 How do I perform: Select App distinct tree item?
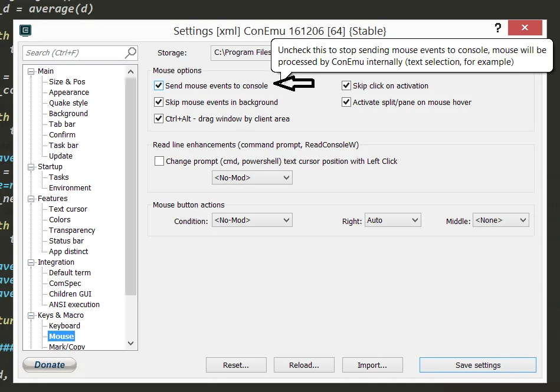pyautogui.click(x=68, y=252)
